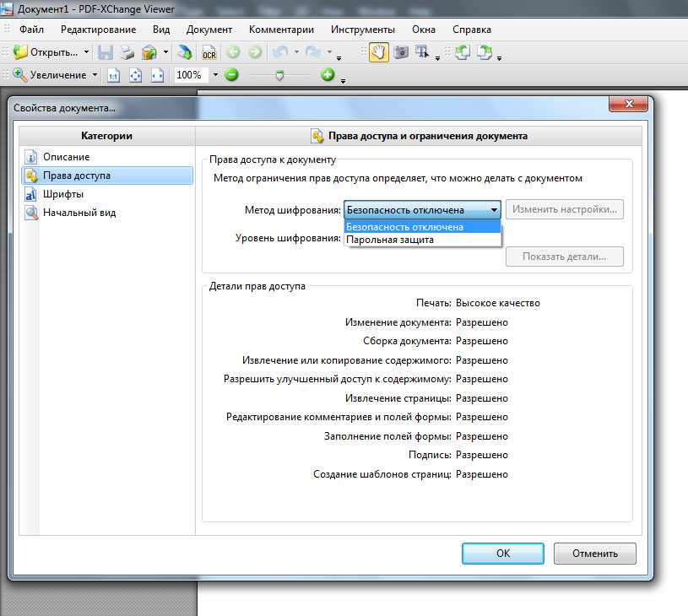
Task: Click the zoom slider handle
Action: [x=279, y=75]
